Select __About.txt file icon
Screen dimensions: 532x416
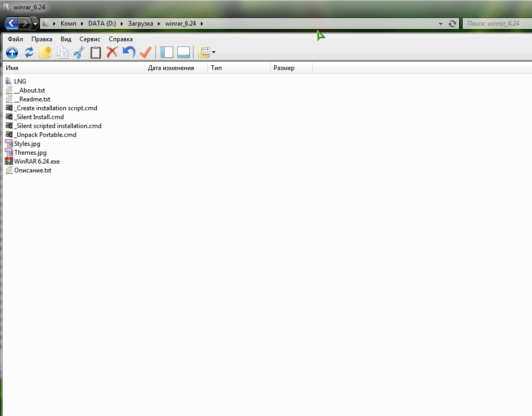pos(9,90)
